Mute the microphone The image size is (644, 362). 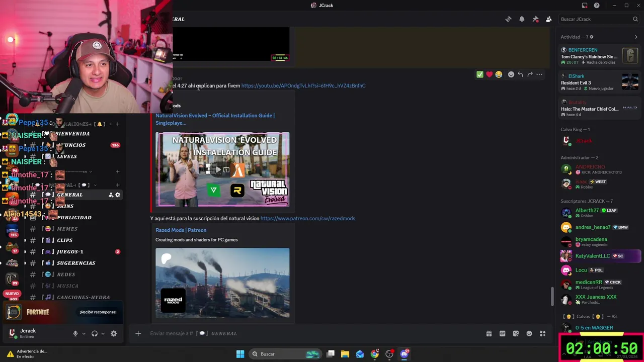coord(75,333)
